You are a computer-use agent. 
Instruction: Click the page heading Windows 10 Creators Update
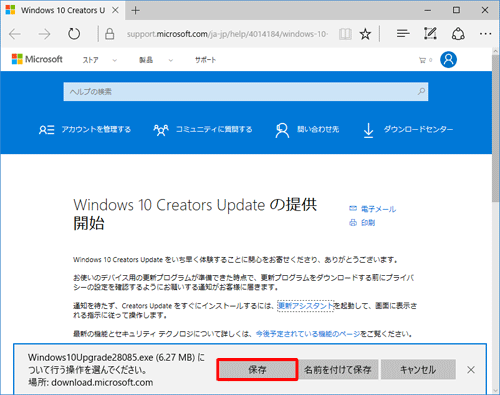[195, 214]
